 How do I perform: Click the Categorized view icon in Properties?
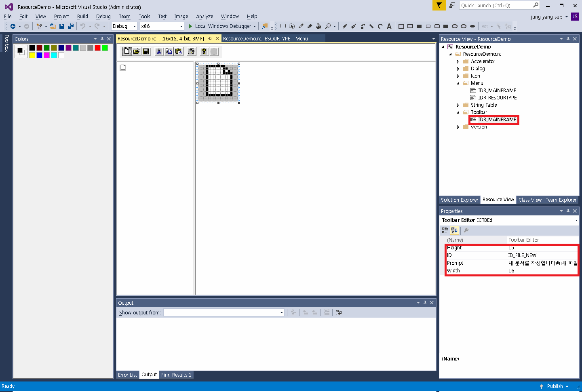[445, 230]
